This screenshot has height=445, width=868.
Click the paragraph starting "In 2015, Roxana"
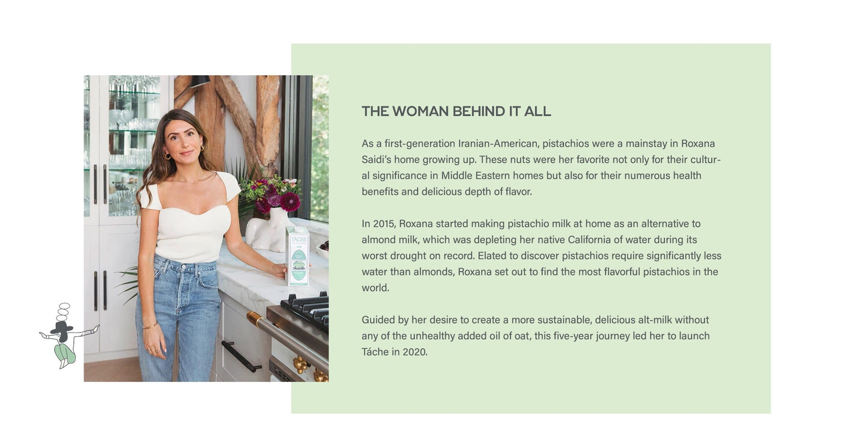541,255
